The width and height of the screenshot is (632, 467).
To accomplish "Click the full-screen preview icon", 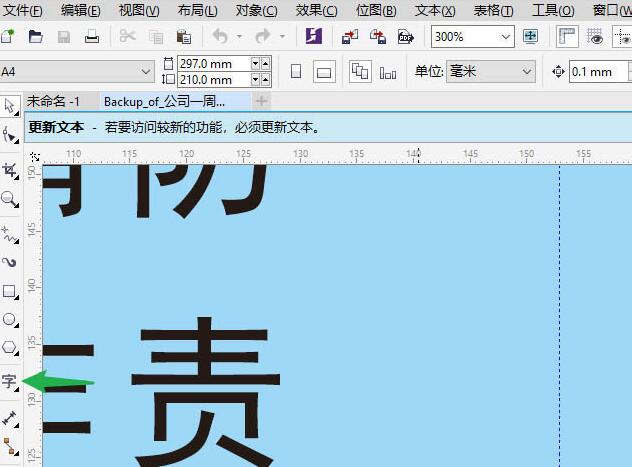I will [x=530, y=37].
